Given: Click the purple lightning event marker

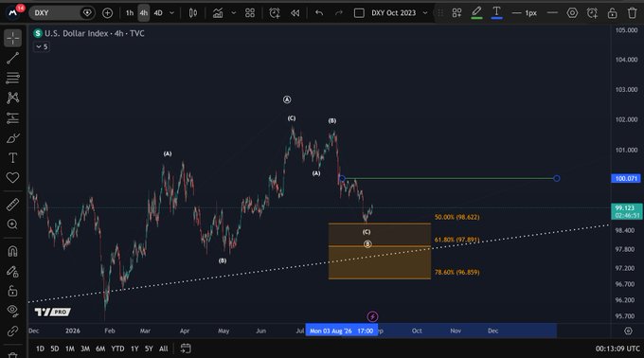Looking at the screenshot, I should tap(372, 316).
